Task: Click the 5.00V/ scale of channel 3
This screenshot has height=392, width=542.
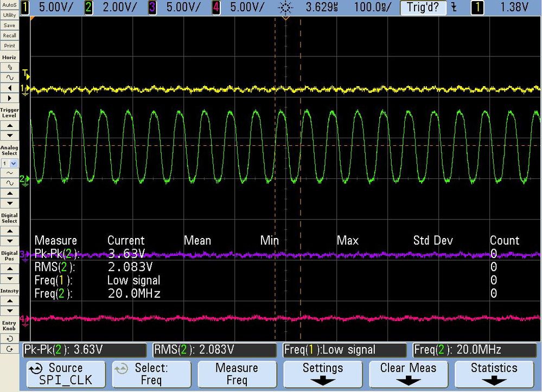Action: click(183, 7)
